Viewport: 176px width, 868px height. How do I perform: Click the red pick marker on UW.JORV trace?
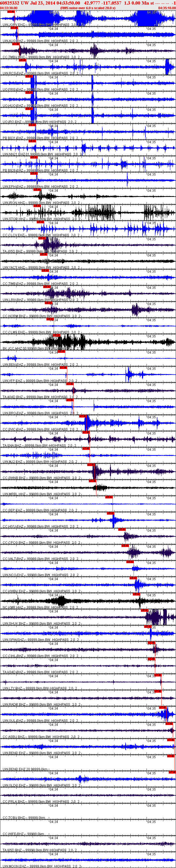click(x=11, y=12)
